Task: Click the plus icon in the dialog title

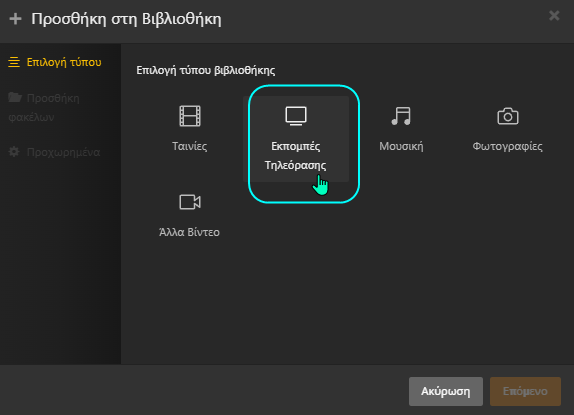Action: click(x=15, y=19)
